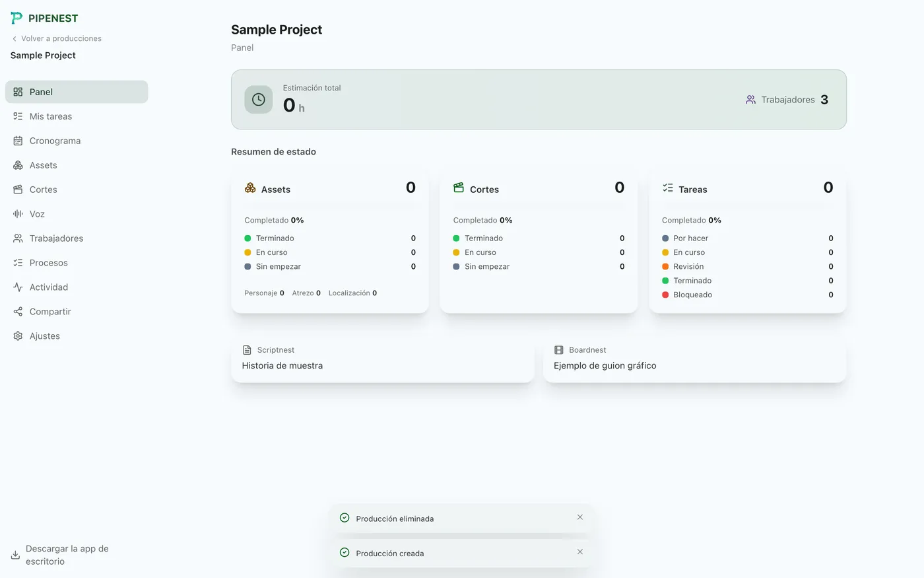Image resolution: width=924 pixels, height=578 pixels.
Task: Open Compartir in the sidebar
Action: click(x=77, y=312)
